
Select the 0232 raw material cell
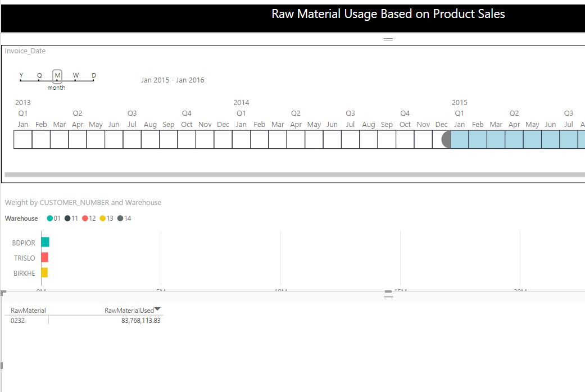pyautogui.click(x=17, y=320)
